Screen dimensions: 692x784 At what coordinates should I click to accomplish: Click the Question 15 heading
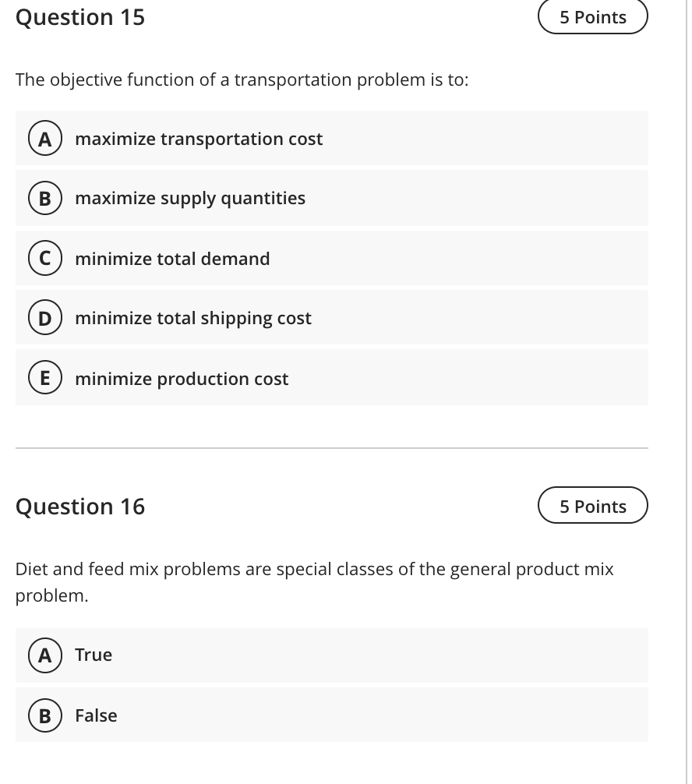click(79, 17)
